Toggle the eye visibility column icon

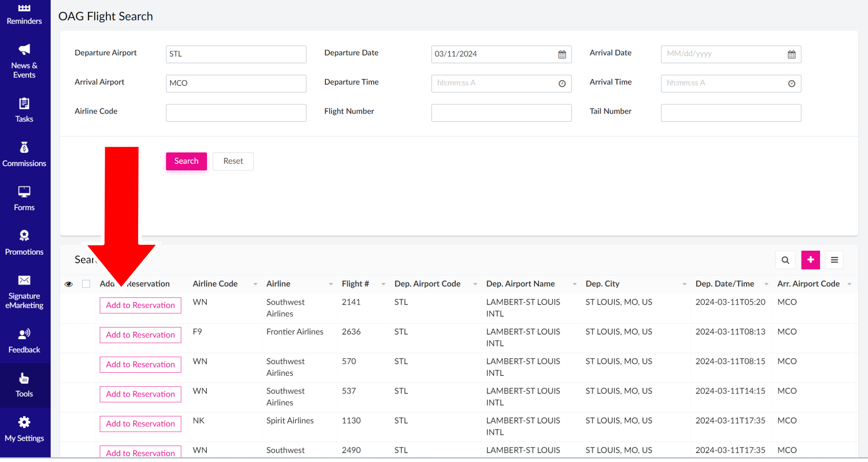point(68,284)
